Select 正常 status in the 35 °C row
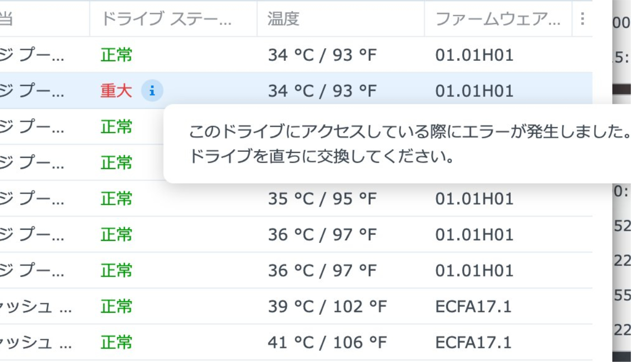The width and height of the screenshot is (644, 362). [x=116, y=199]
